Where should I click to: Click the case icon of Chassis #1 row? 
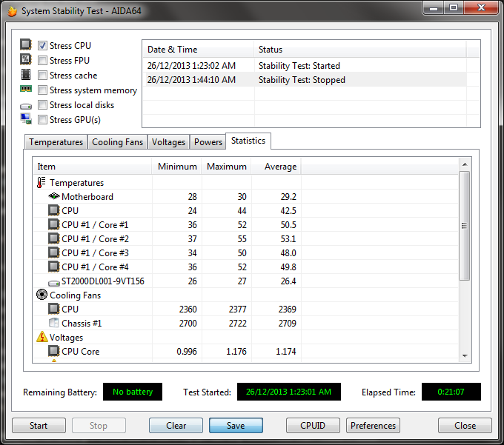click(53, 323)
